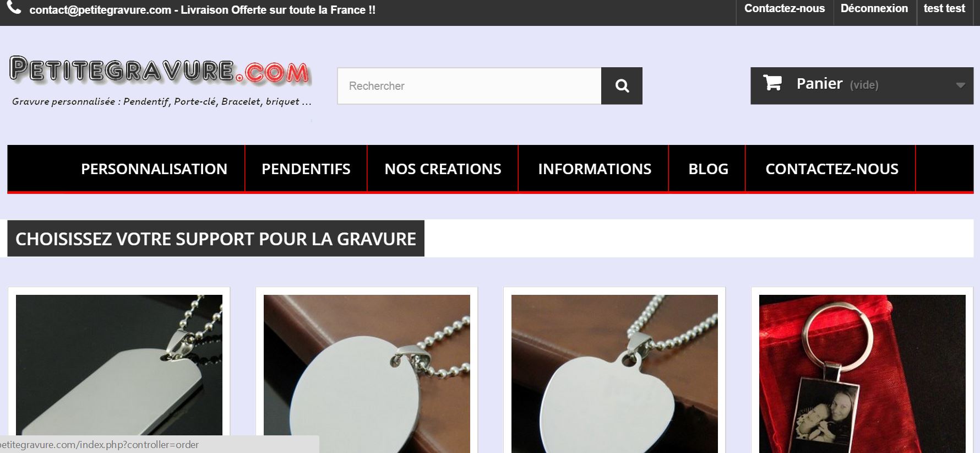Select the round pendant product image
Viewport: 980px width, 453px height.
(x=367, y=373)
